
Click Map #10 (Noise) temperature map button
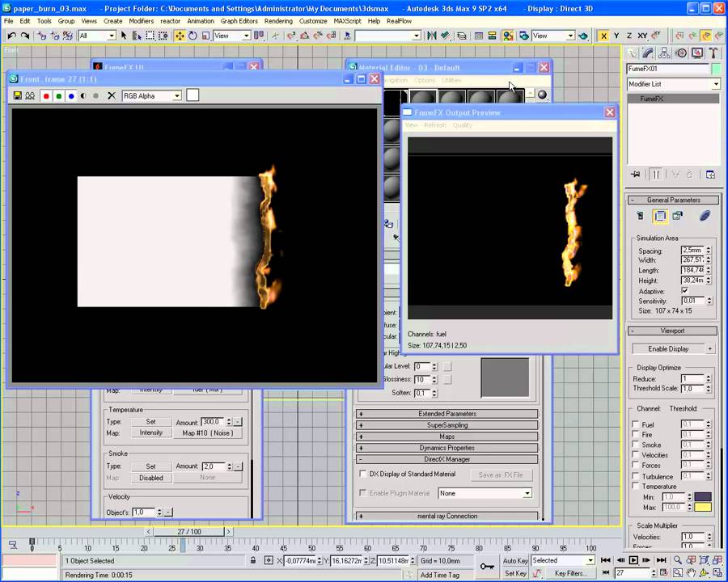click(x=207, y=432)
